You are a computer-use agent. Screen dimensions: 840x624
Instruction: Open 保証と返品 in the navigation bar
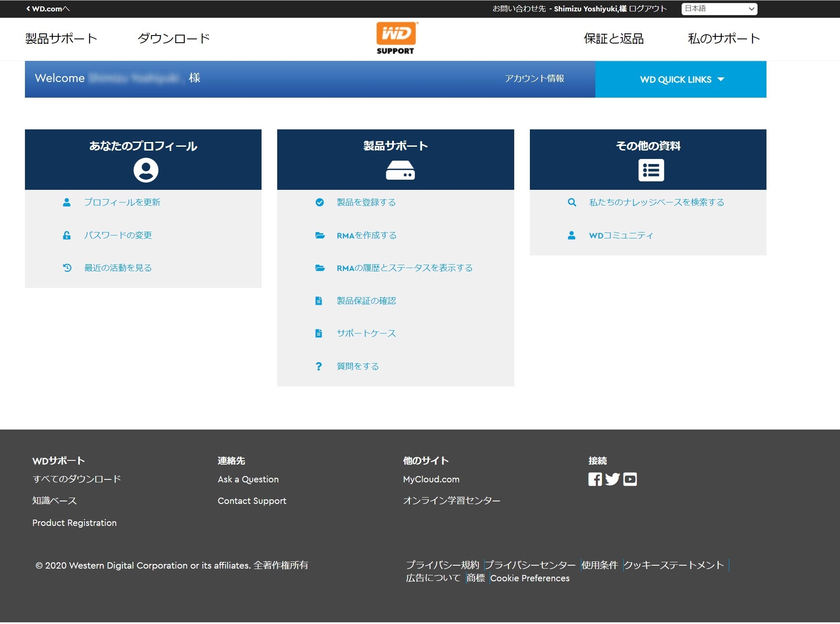[614, 38]
